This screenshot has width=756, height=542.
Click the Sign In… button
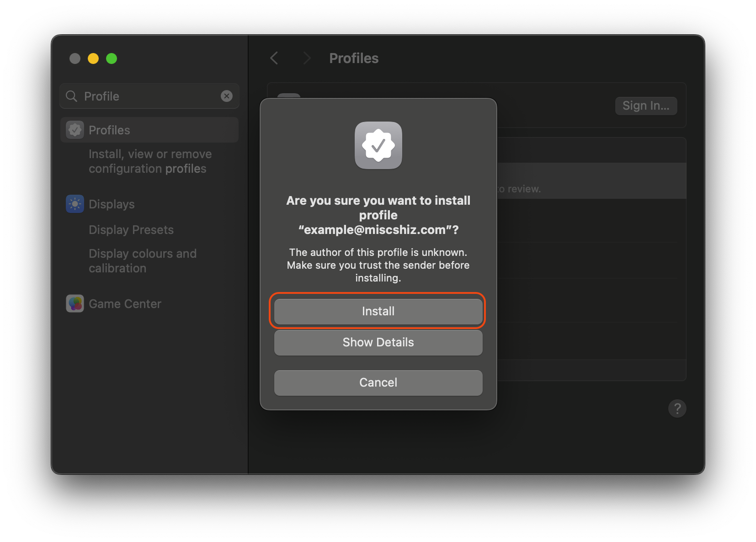click(x=646, y=106)
